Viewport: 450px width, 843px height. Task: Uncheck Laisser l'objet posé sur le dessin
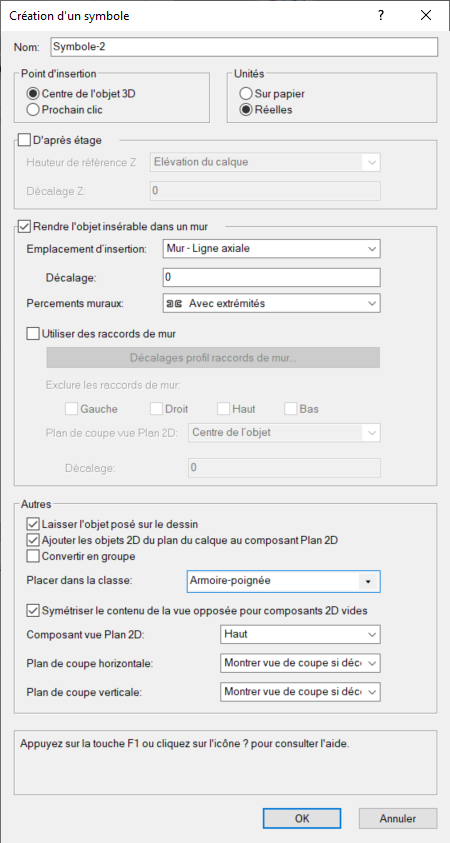click(x=33, y=523)
